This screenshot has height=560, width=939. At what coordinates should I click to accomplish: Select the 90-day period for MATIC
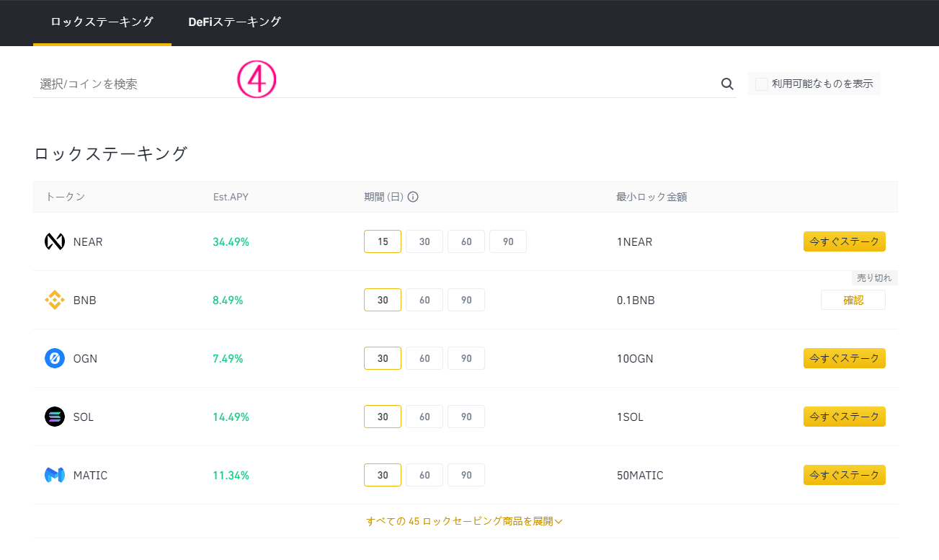[x=466, y=475]
